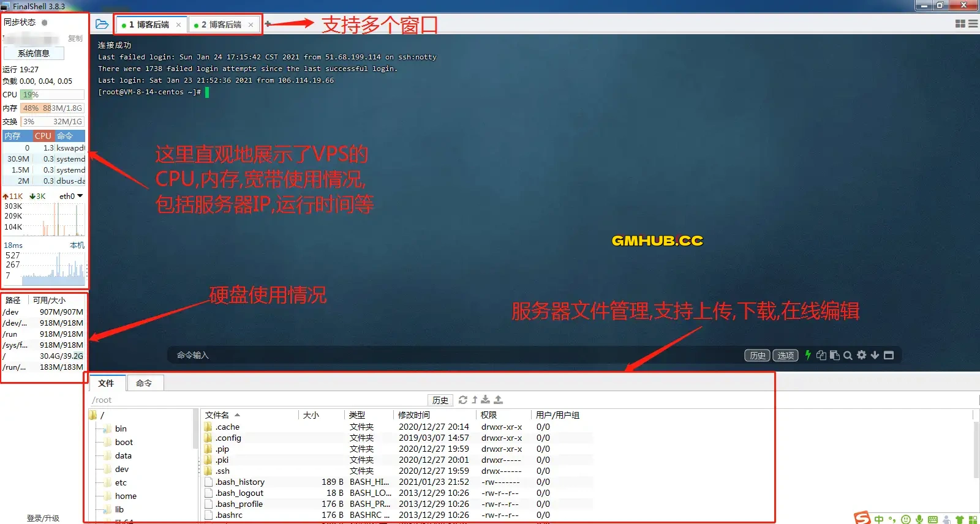Sort by 文件名 column header
The image size is (980, 524).
click(250, 415)
